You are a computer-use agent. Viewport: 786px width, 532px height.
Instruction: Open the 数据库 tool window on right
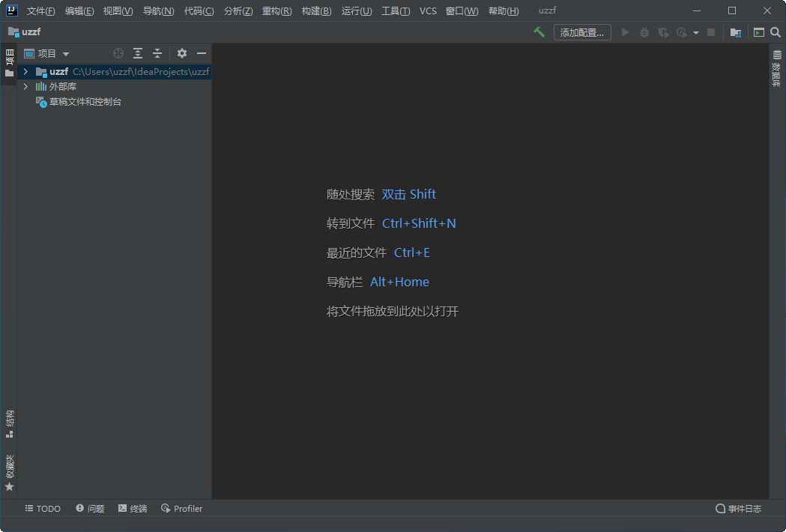point(776,68)
